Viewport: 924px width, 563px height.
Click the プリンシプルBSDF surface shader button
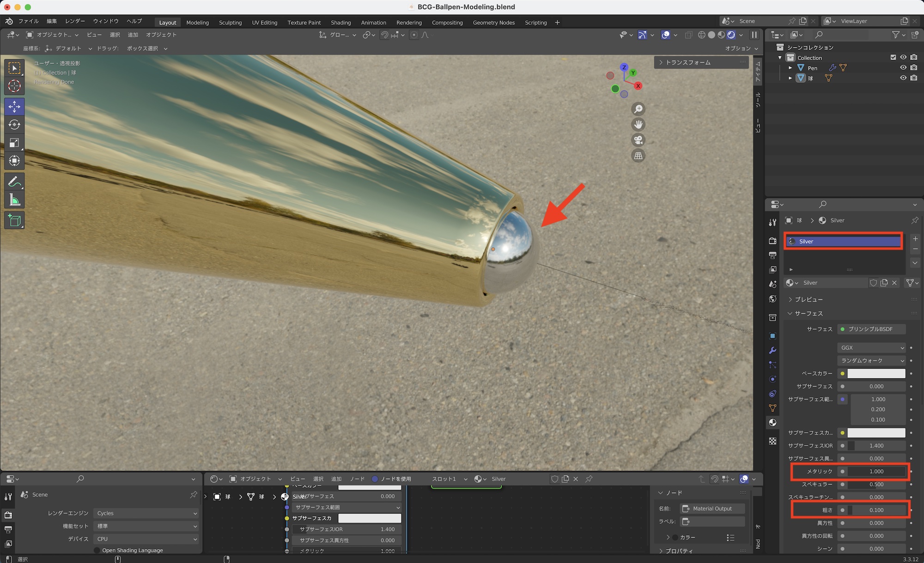[871, 329]
